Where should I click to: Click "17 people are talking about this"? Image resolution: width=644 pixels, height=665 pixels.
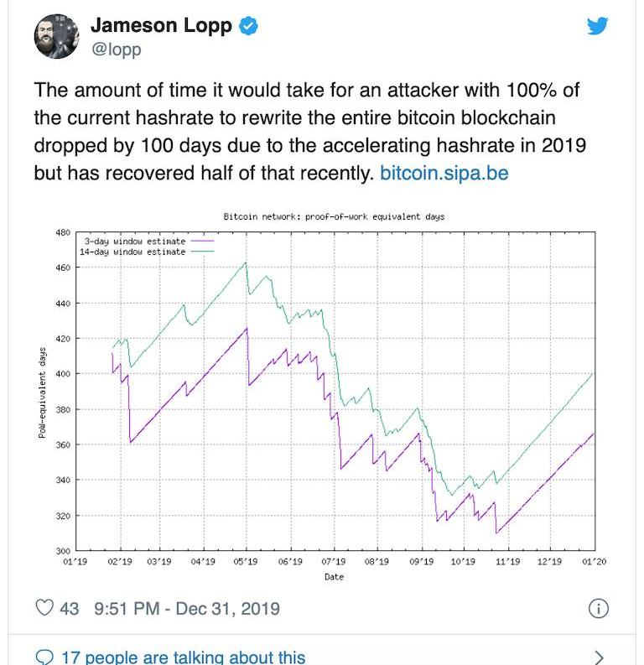(183, 657)
